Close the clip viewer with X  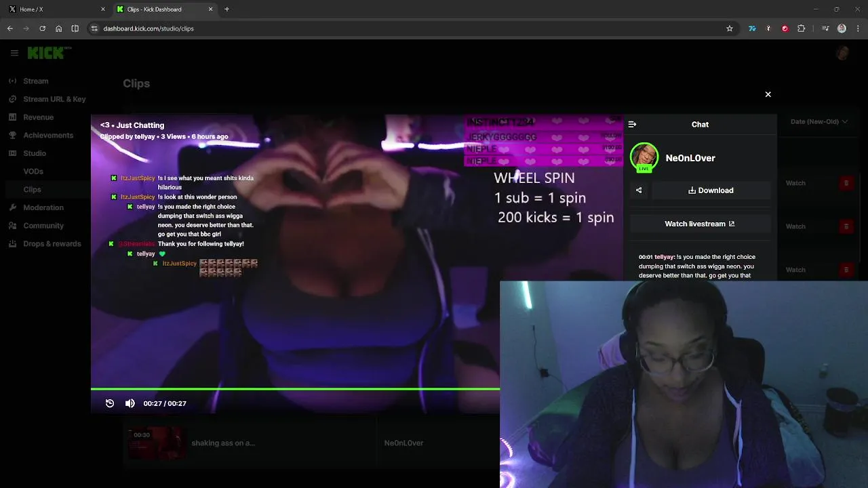pyautogui.click(x=768, y=94)
